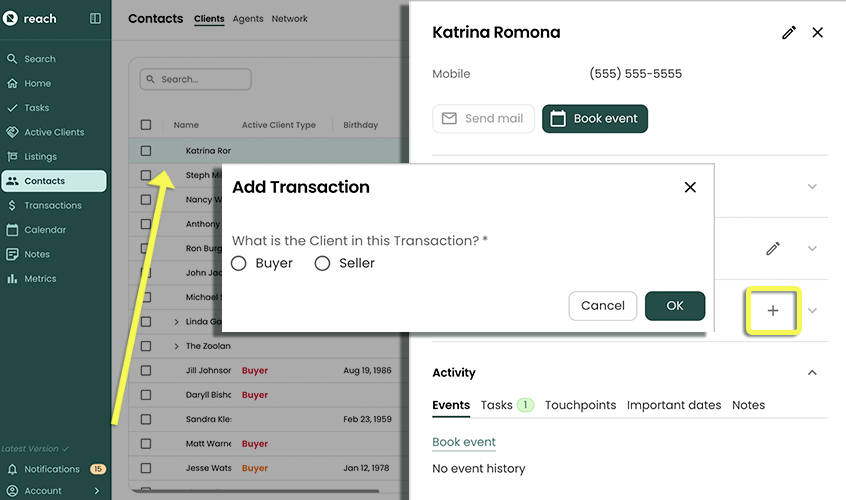Open Calendar in the left sidebar
Viewport: 846px width, 500px height.
click(x=45, y=230)
